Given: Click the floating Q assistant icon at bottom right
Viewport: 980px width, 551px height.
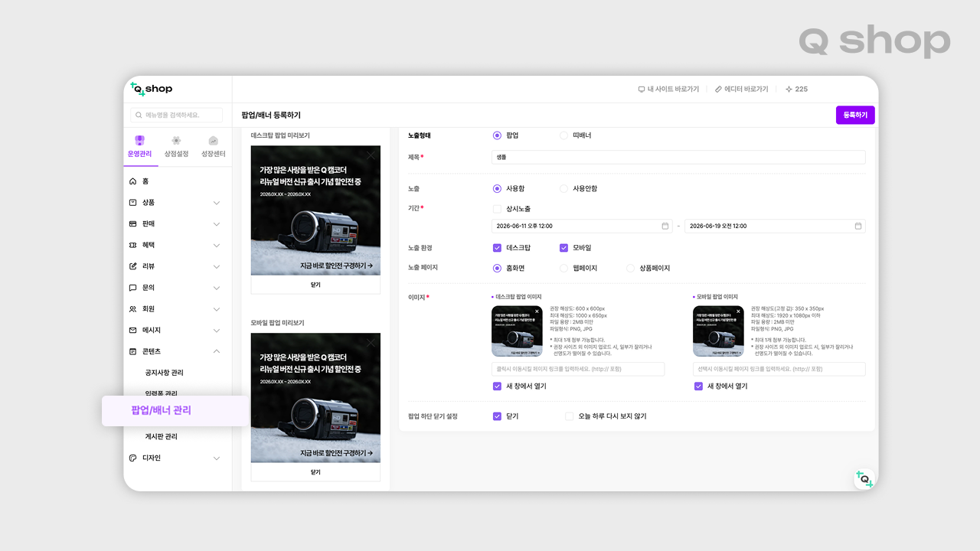Looking at the screenshot, I should point(864,479).
